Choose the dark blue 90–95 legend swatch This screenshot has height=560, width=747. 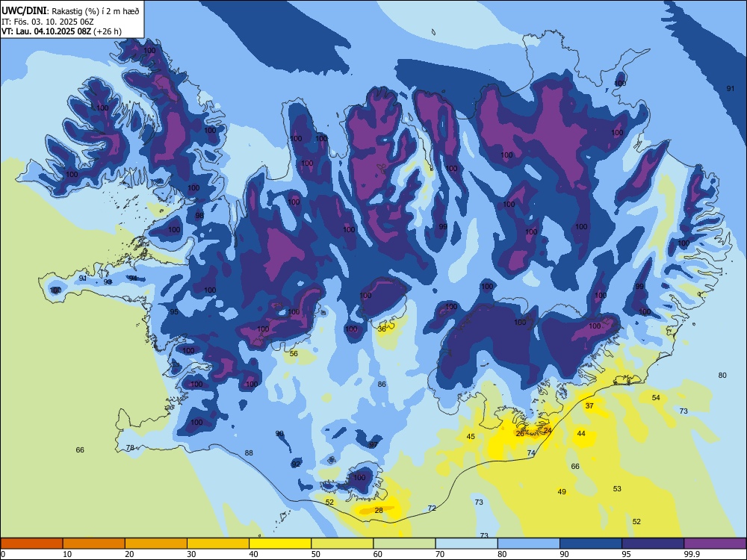click(591, 544)
